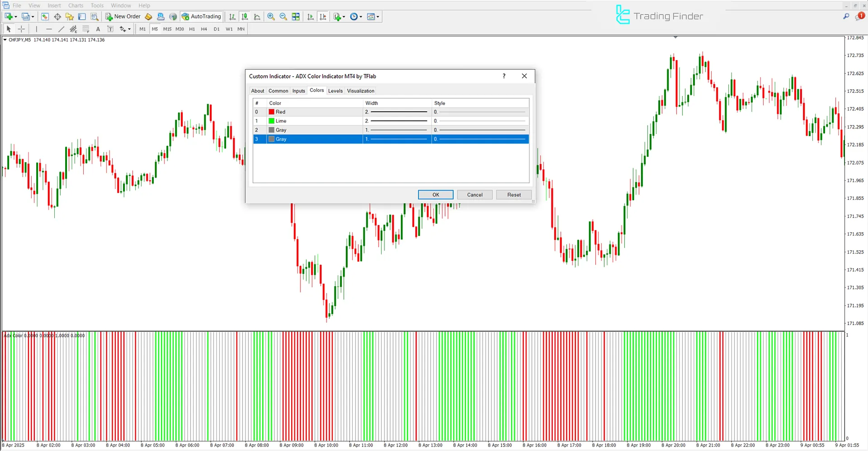The image size is (868, 451).
Task: Open the Red color swatch for editing
Action: click(x=272, y=111)
